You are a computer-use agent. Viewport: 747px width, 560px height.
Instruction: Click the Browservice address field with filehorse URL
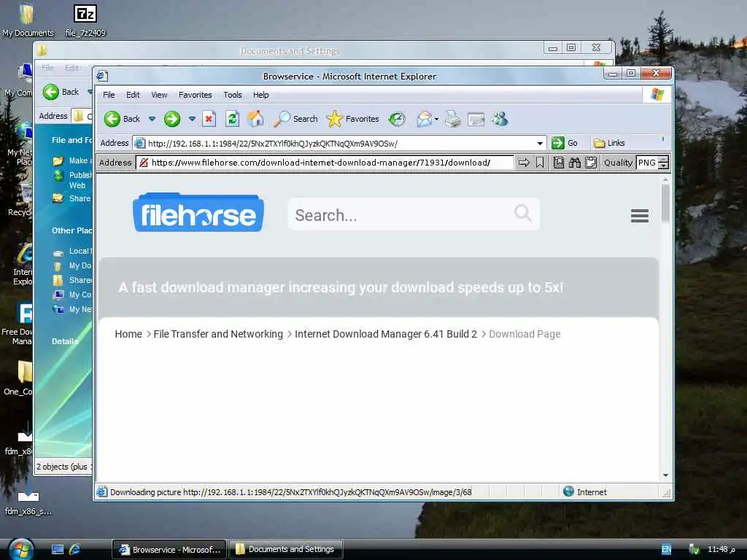325,163
